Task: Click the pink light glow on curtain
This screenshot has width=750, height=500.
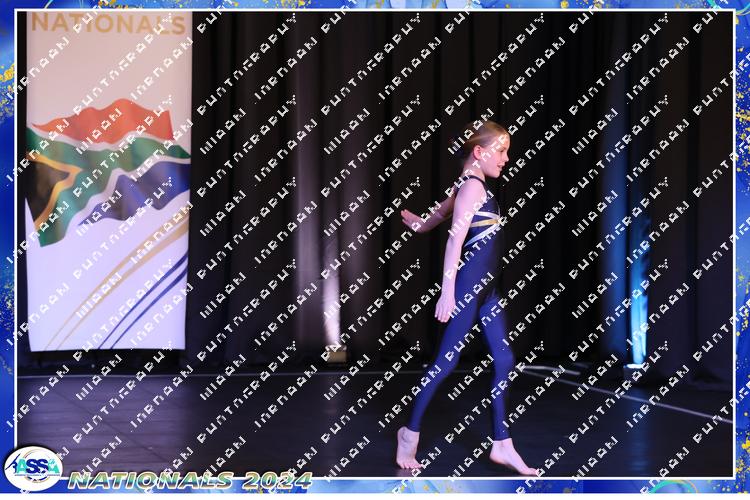Action: [x=332, y=290]
